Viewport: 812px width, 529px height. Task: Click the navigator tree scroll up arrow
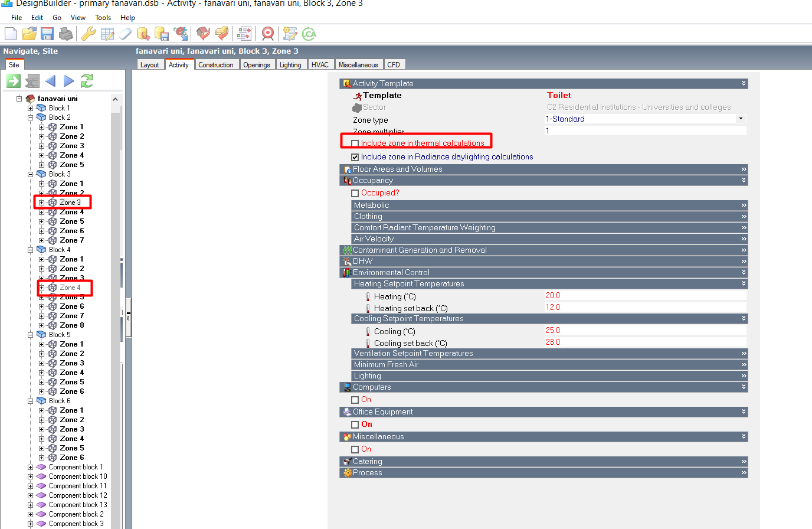[115, 99]
